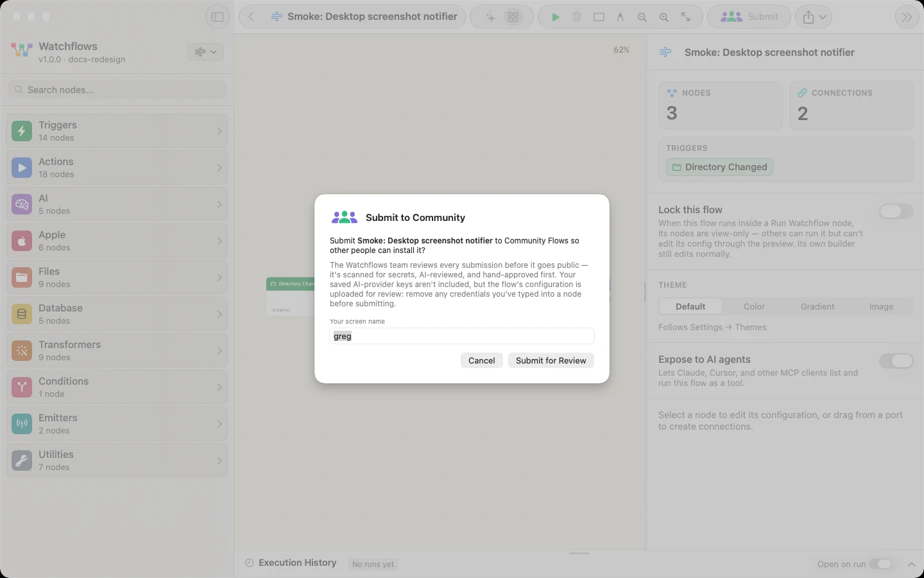Click the screen name field
Viewport: 924px width, 578px height.
pos(462,336)
